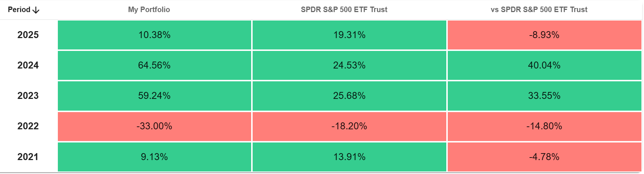Viewport: 644px width, 174px height.
Task: Click the 10.38% My Portfolio cell
Action: pyautogui.click(x=154, y=35)
